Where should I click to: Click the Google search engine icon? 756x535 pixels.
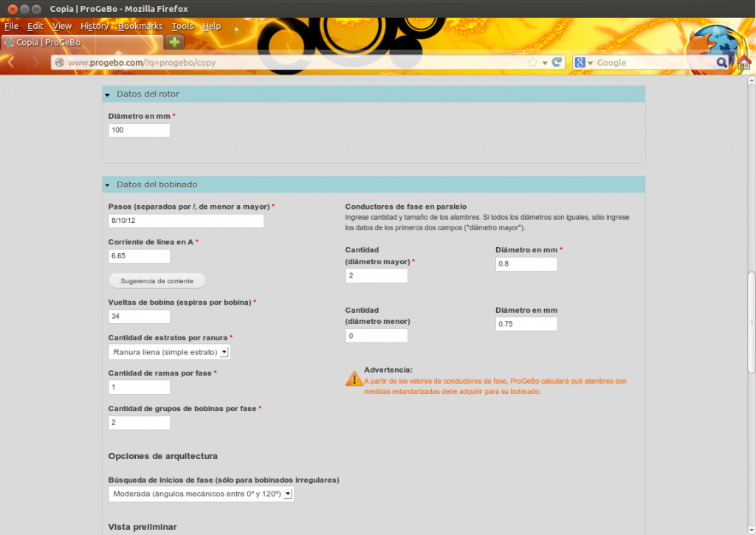pyautogui.click(x=581, y=63)
